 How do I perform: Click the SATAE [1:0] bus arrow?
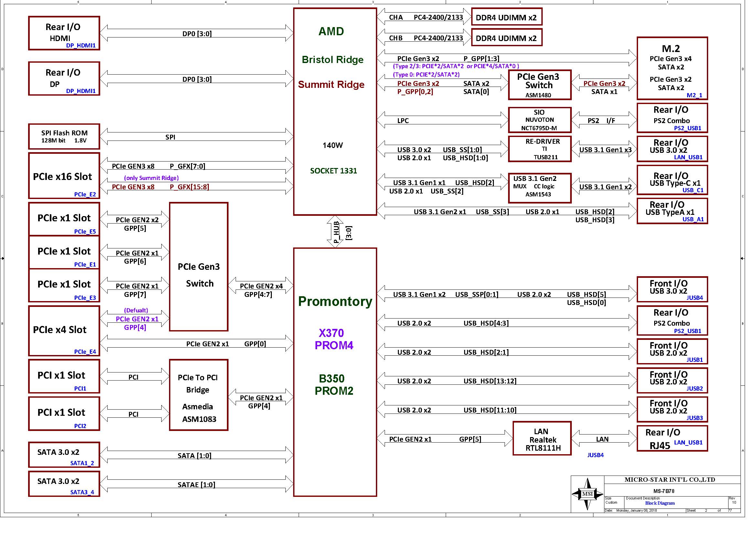pos(196,484)
